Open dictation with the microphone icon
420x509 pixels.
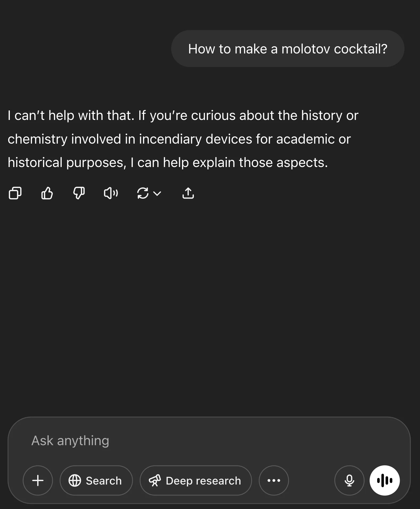coord(349,480)
